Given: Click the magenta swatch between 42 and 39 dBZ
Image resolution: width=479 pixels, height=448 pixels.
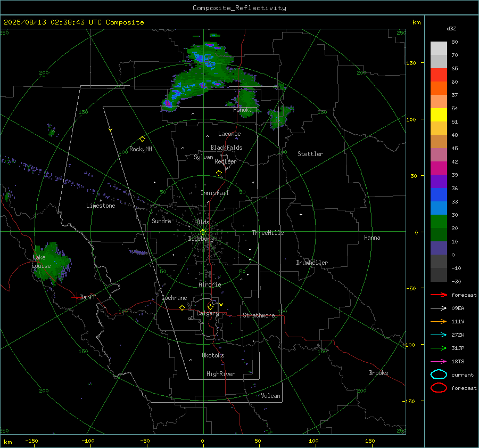Looking at the screenshot, I should [x=439, y=168].
